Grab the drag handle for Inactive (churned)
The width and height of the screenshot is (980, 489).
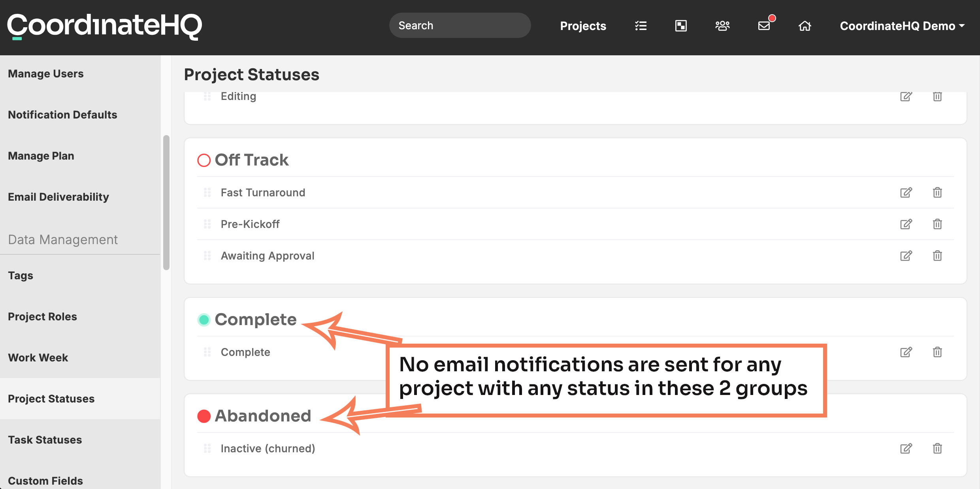click(207, 448)
